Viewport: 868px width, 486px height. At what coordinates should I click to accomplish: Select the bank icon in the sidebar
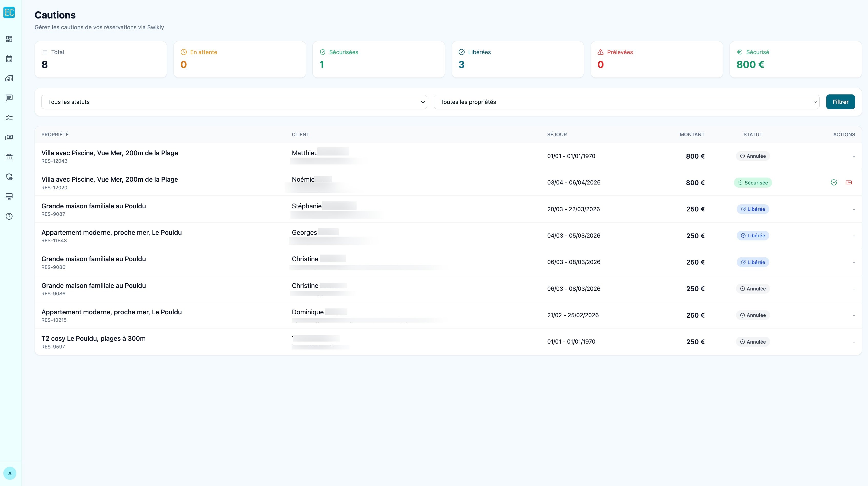[9, 157]
